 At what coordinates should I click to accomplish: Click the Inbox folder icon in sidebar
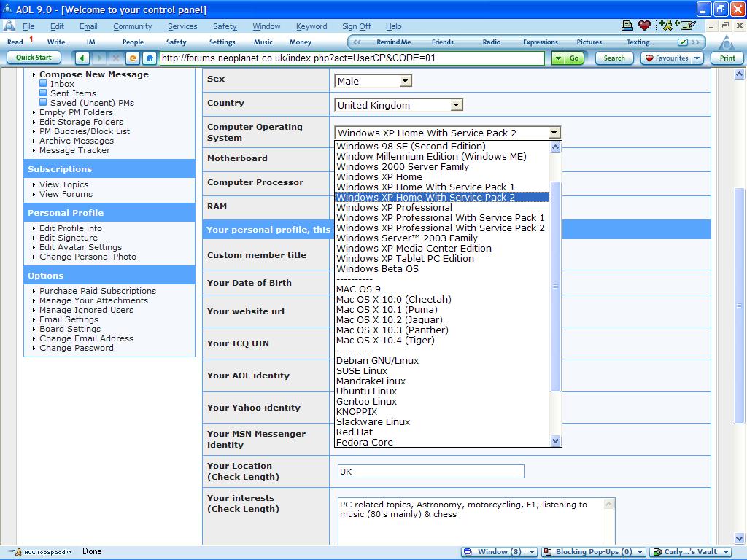tap(43, 83)
